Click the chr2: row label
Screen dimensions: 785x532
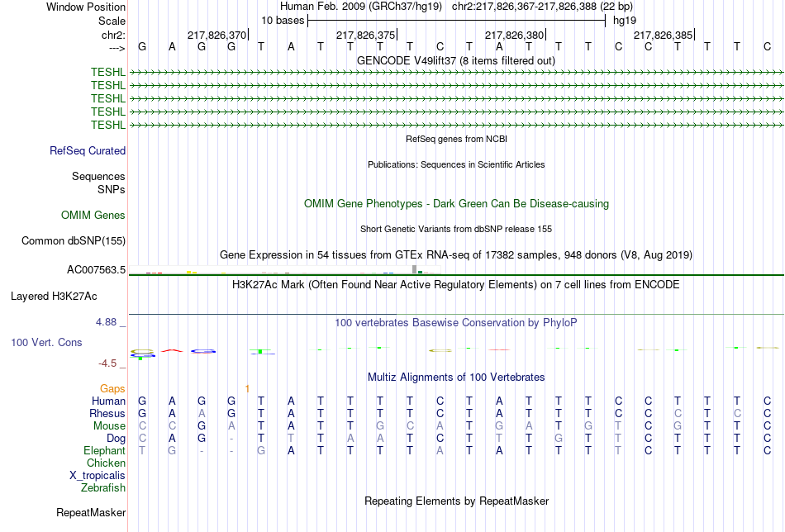click(x=114, y=35)
